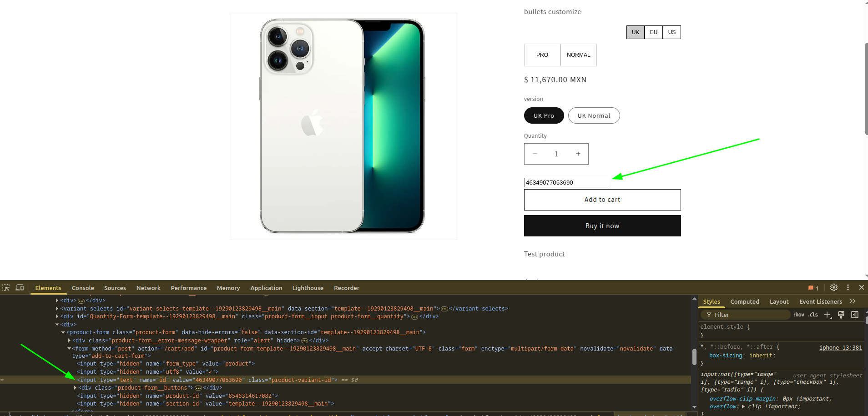
Task: Open the Recorder tab
Action: click(x=347, y=288)
